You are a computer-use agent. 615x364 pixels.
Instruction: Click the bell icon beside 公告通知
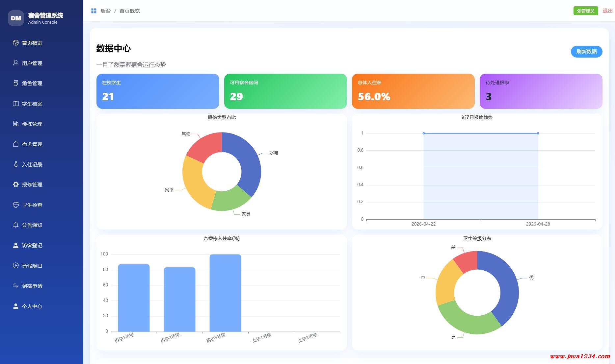[x=15, y=225]
